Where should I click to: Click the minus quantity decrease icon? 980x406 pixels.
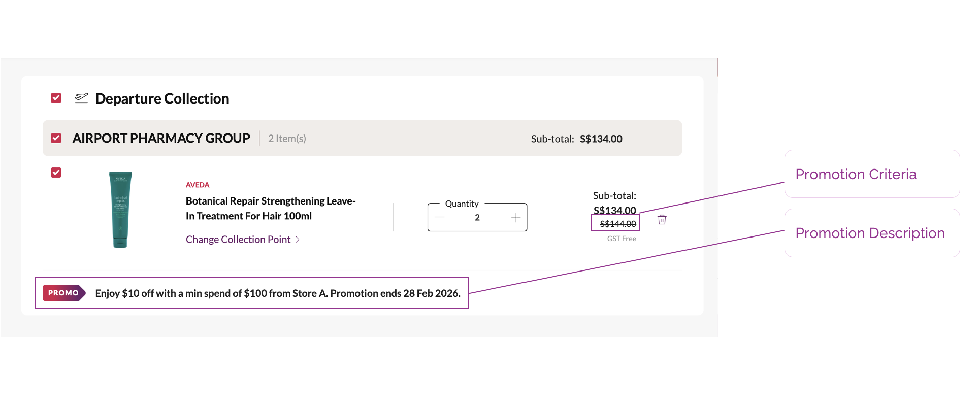440,218
